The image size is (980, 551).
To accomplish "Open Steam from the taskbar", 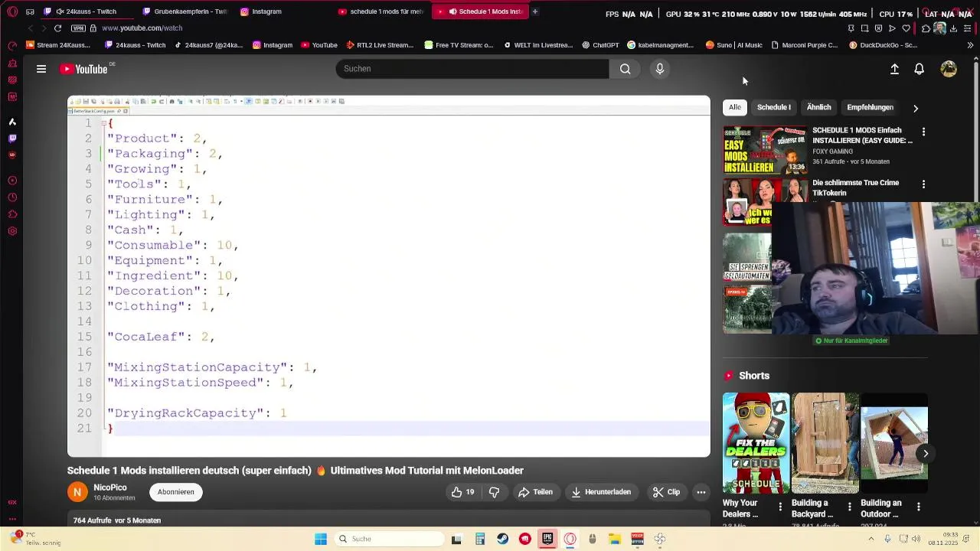I will [502, 539].
